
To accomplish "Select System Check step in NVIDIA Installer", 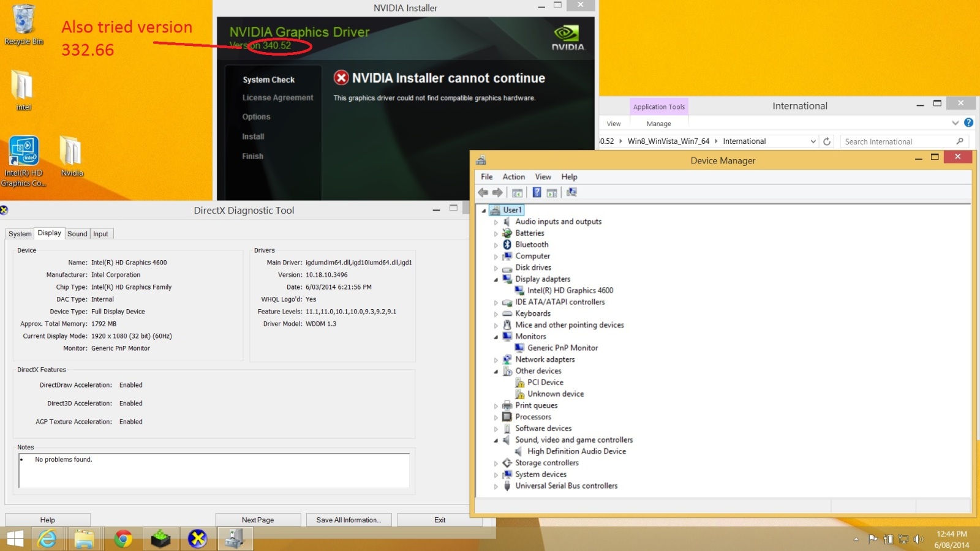I will coord(268,80).
